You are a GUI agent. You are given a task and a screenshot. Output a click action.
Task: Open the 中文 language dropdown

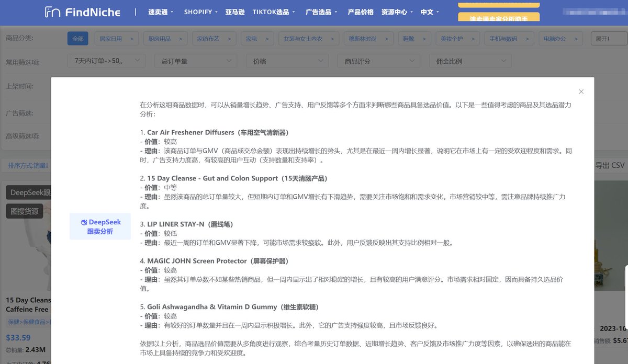[x=427, y=12]
